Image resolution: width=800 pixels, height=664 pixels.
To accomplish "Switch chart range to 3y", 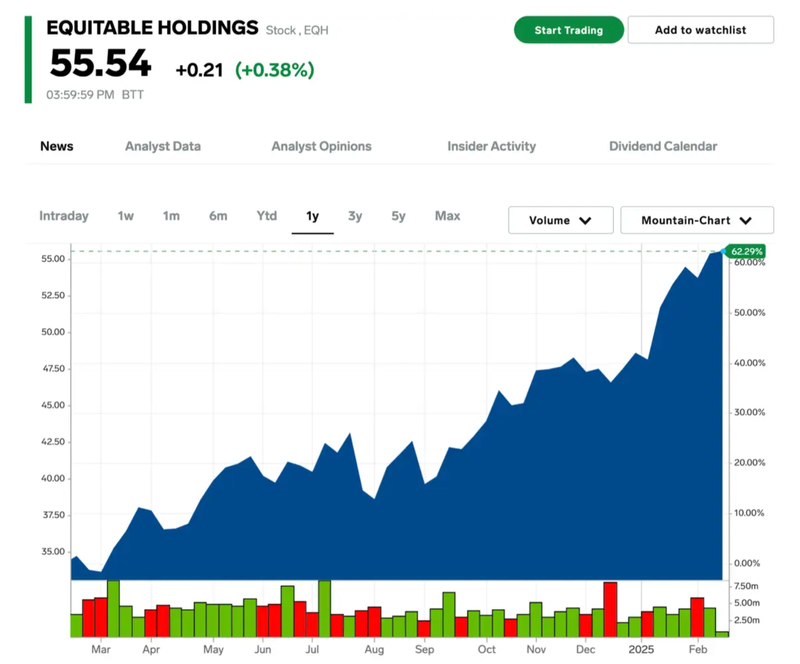I will [x=355, y=216].
